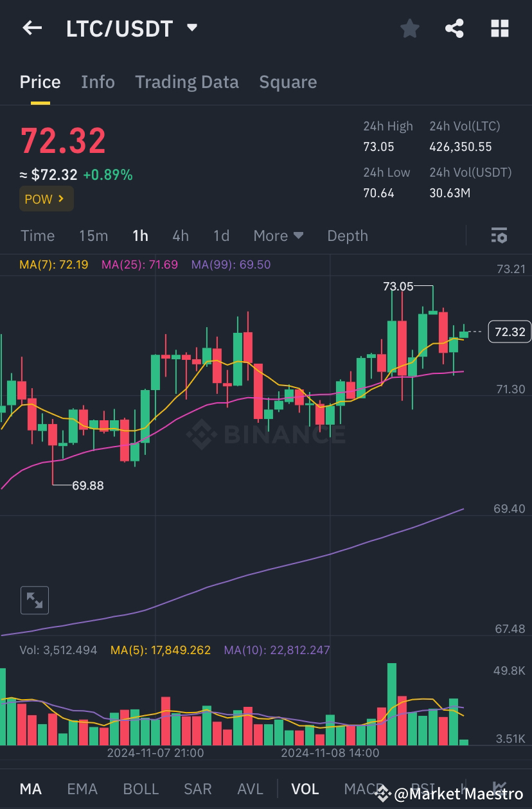Image resolution: width=532 pixels, height=809 pixels.
Task: Favorite LTC/USDT using the star icon
Action: click(409, 28)
